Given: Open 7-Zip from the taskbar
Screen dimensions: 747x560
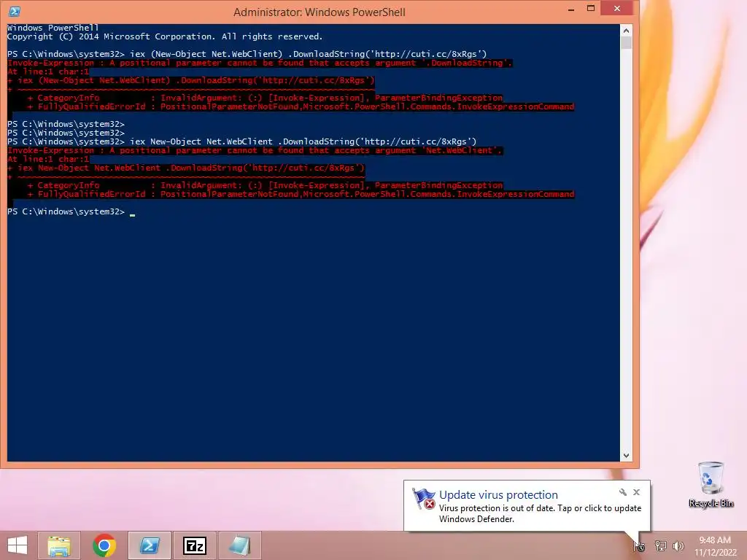Looking at the screenshot, I should point(194,545).
